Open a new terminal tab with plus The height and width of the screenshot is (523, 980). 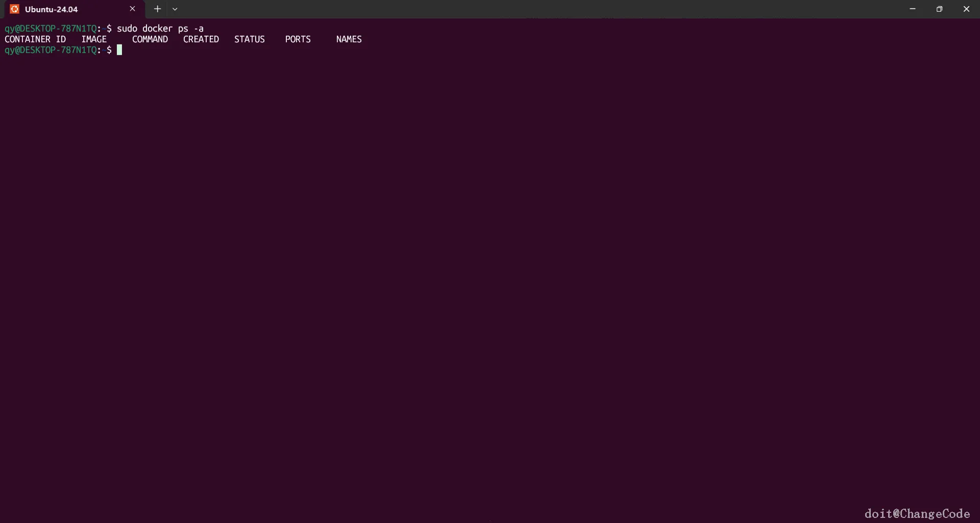pos(157,9)
